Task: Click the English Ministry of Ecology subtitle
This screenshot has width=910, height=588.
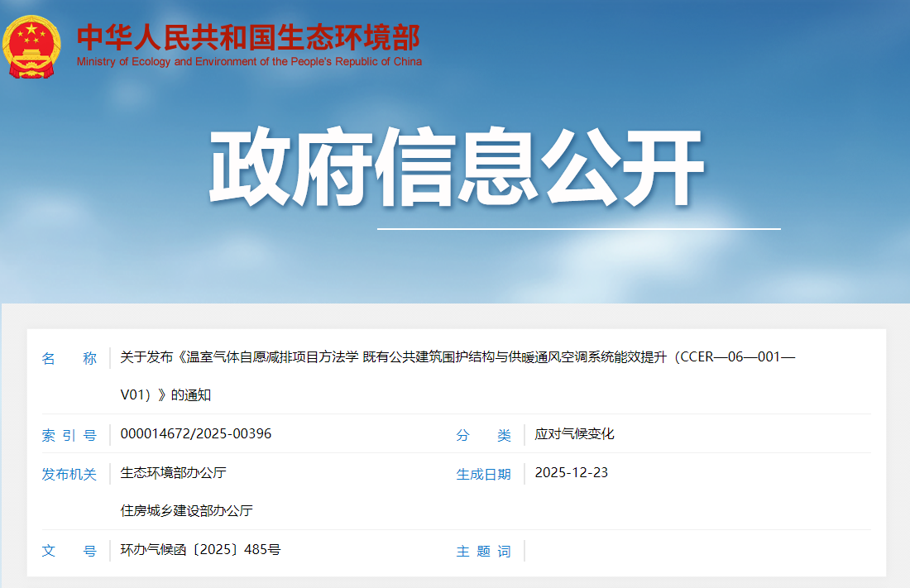Action: point(249,62)
